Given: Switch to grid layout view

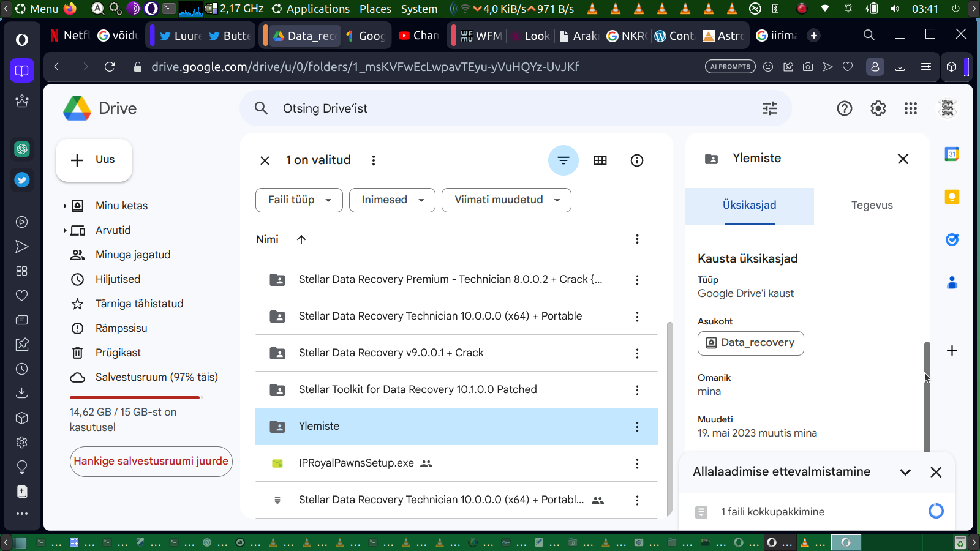Looking at the screenshot, I should (x=600, y=160).
